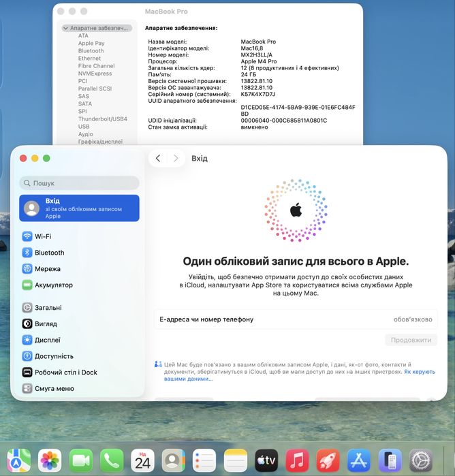Select Wi-Fi in the settings sidebar
This screenshot has height=476, width=455.
[x=79, y=236]
